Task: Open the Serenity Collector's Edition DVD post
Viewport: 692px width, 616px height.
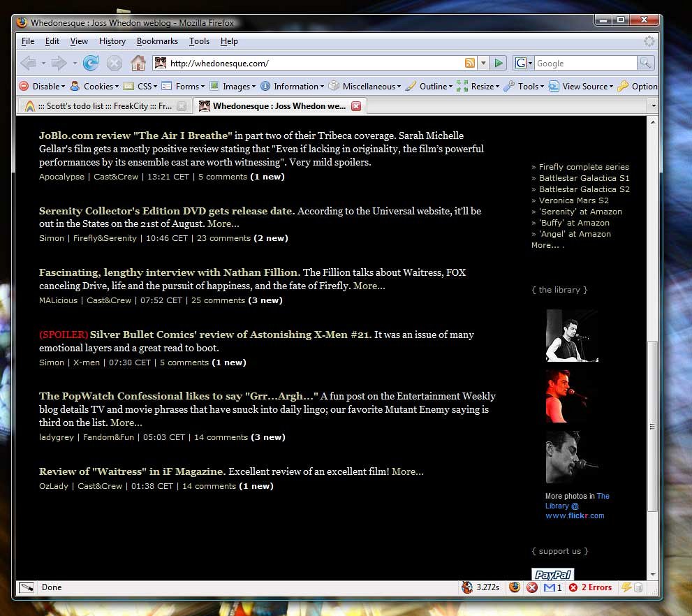Action: click(x=166, y=211)
